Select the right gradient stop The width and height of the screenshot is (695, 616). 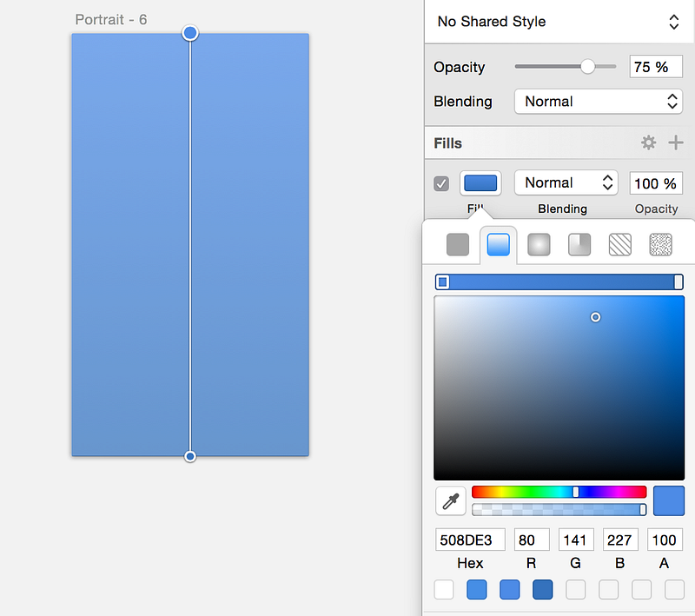[678, 282]
